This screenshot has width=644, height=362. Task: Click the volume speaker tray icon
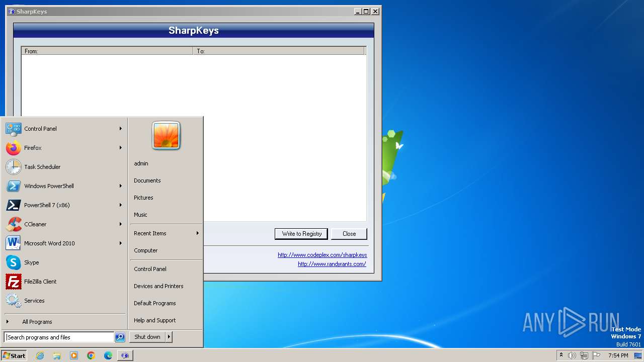pyautogui.click(x=572, y=355)
